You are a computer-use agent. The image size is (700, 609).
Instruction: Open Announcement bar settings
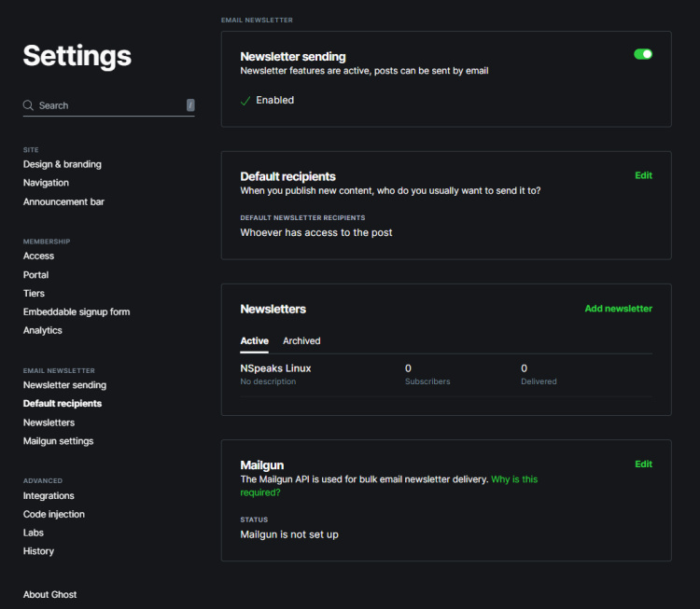(63, 201)
